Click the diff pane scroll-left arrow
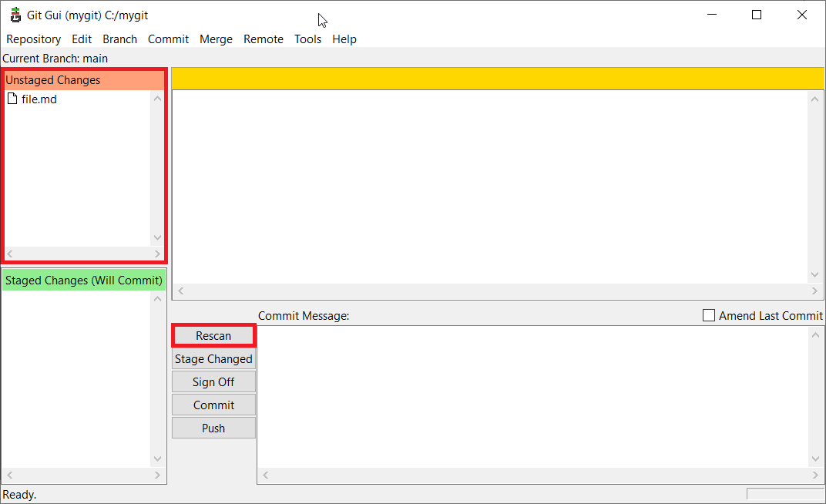The image size is (826, 504). coord(180,291)
